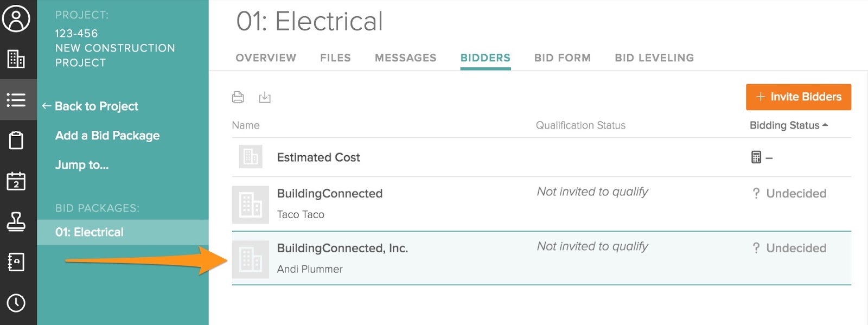Open the clipboard sidebar icon
The height and width of the screenshot is (325, 868).
coord(16,140)
